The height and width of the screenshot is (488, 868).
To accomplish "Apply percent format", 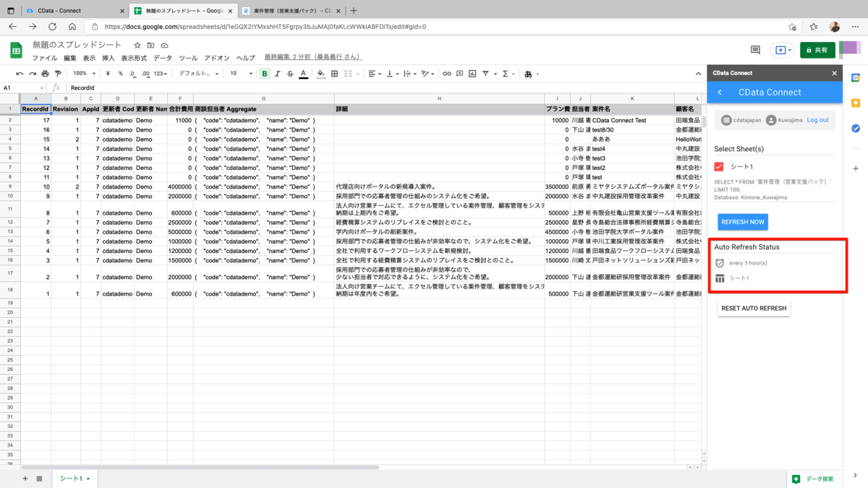I will point(120,74).
